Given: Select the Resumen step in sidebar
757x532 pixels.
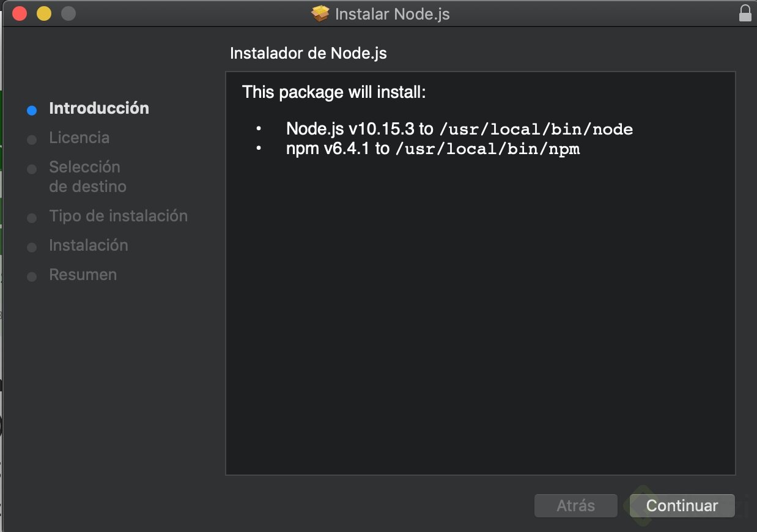Looking at the screenshot, I should 83,275.
